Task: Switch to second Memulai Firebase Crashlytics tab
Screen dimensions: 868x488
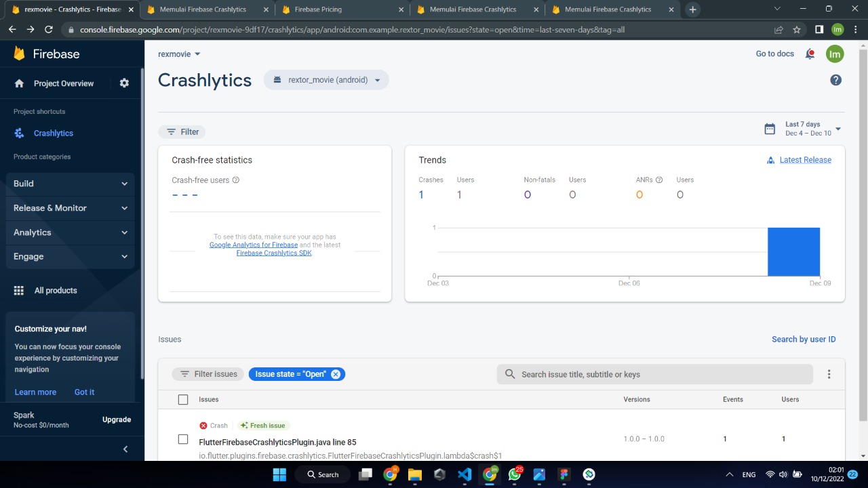Action: point(477,9)
